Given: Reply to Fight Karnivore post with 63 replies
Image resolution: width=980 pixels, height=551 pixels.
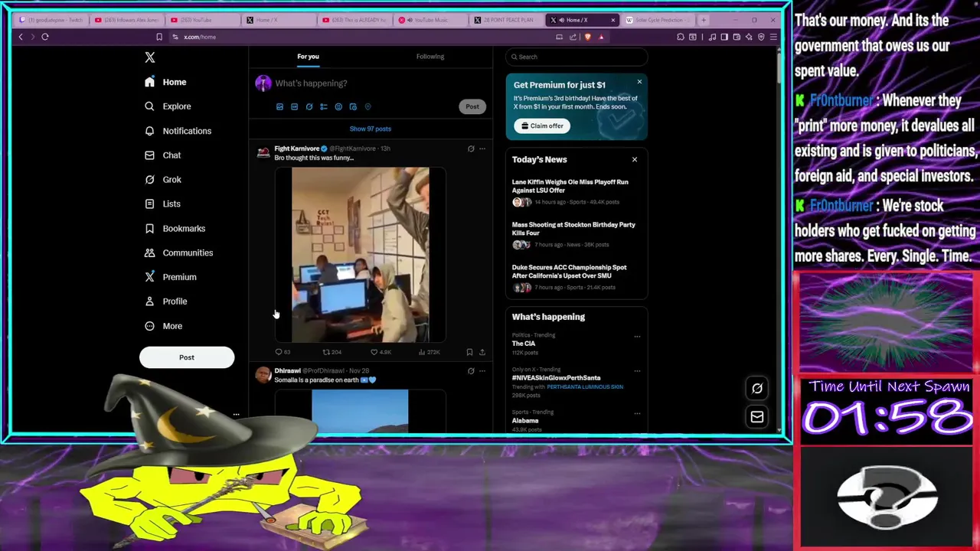Looking at the screenshot, I should [283, 352].
